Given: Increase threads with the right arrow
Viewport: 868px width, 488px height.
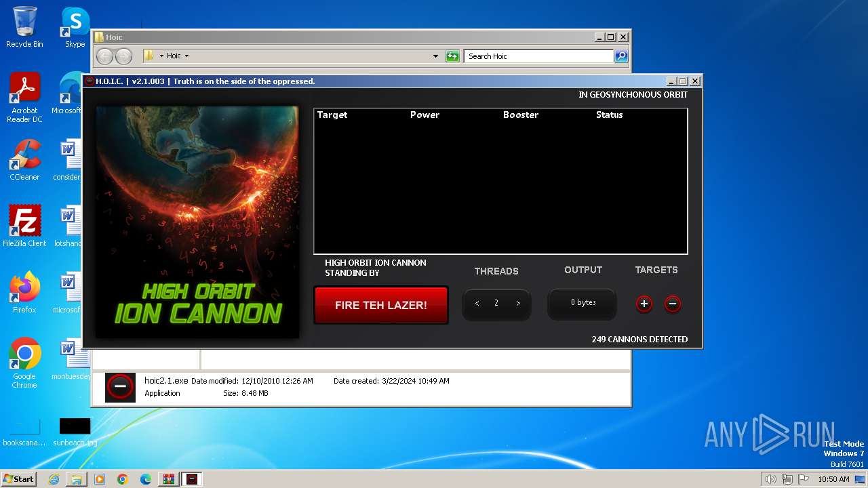Looking at the screenshot, I should coord(518,303).
